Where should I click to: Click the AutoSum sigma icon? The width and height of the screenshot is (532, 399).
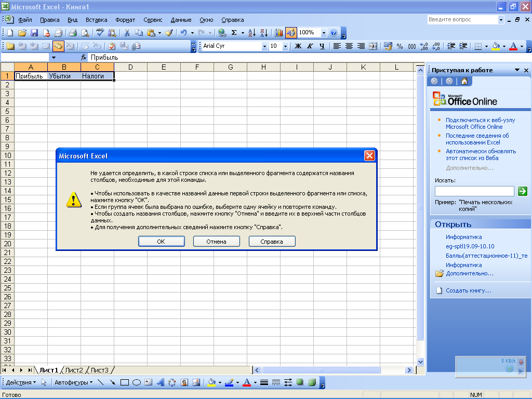coord(234,33)
